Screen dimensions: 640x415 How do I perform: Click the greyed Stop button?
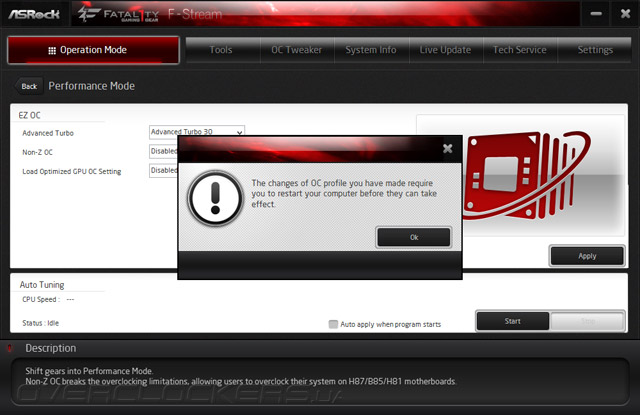click(x=587, y=321)
